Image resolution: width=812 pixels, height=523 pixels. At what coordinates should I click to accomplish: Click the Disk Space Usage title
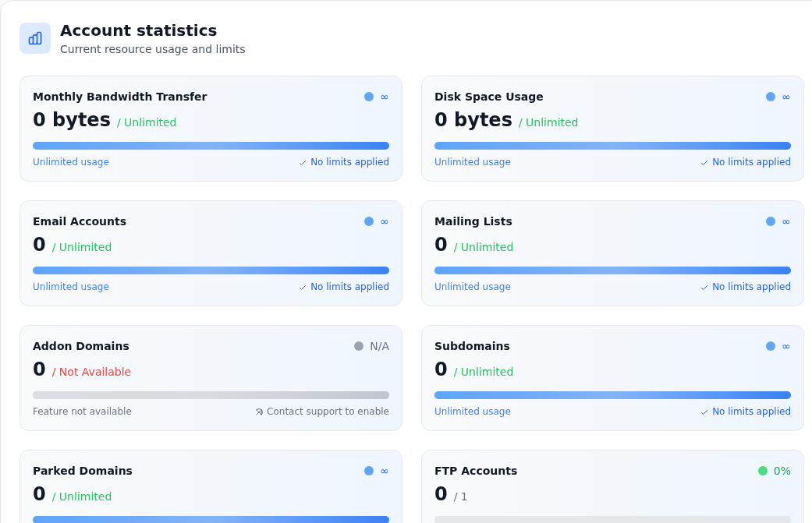(x=489, y=97)
